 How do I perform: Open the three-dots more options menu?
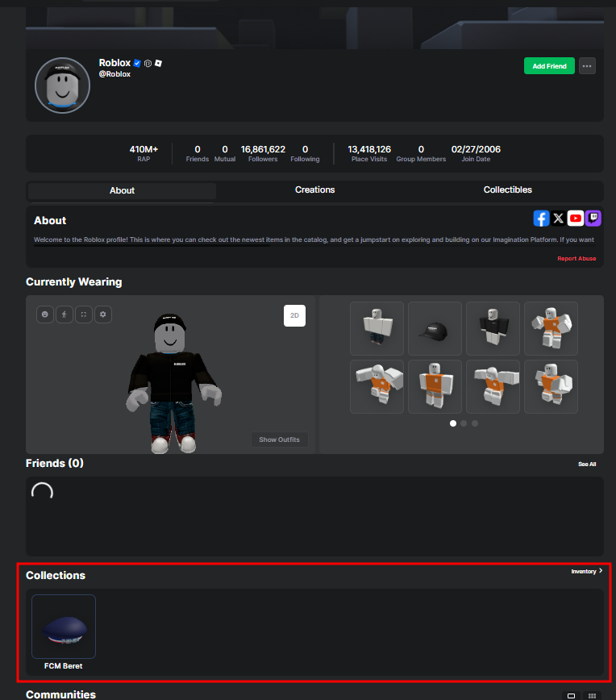coord(587,66)
